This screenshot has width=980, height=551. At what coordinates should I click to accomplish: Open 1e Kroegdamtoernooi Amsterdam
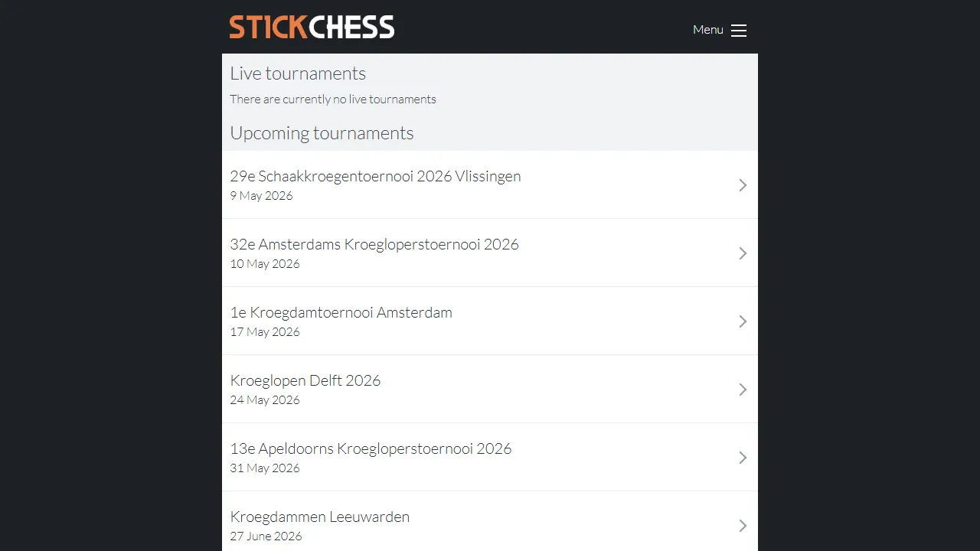(341, 312)
